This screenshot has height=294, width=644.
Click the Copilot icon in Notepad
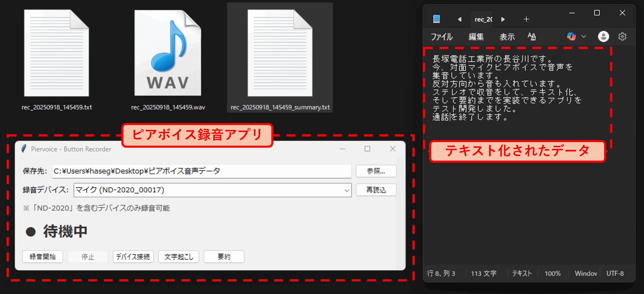click(x=571, y=37)
